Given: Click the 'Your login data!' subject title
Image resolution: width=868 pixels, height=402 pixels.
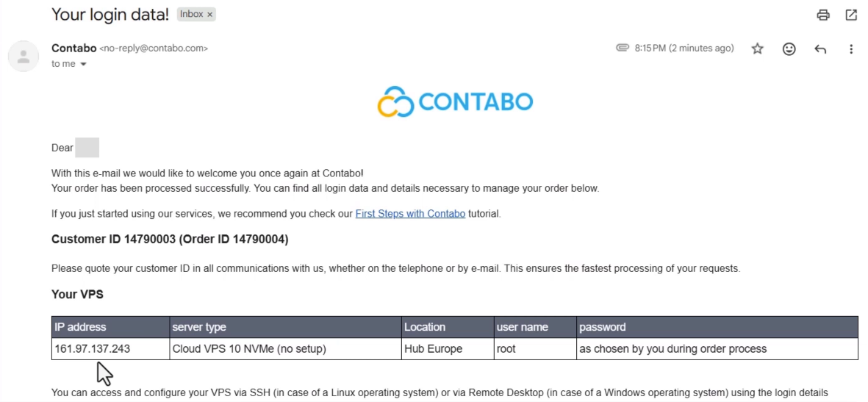Looking at the screenshot, I should (110, 15).
